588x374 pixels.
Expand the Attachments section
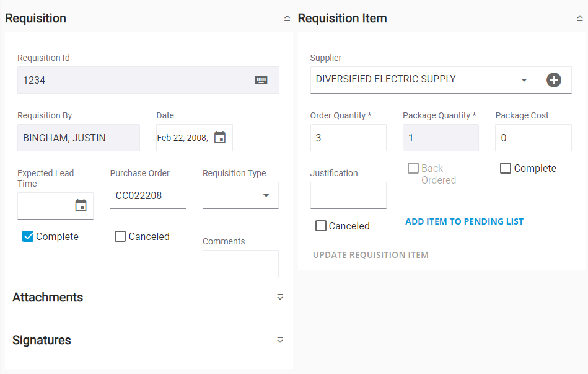[280, 297]
